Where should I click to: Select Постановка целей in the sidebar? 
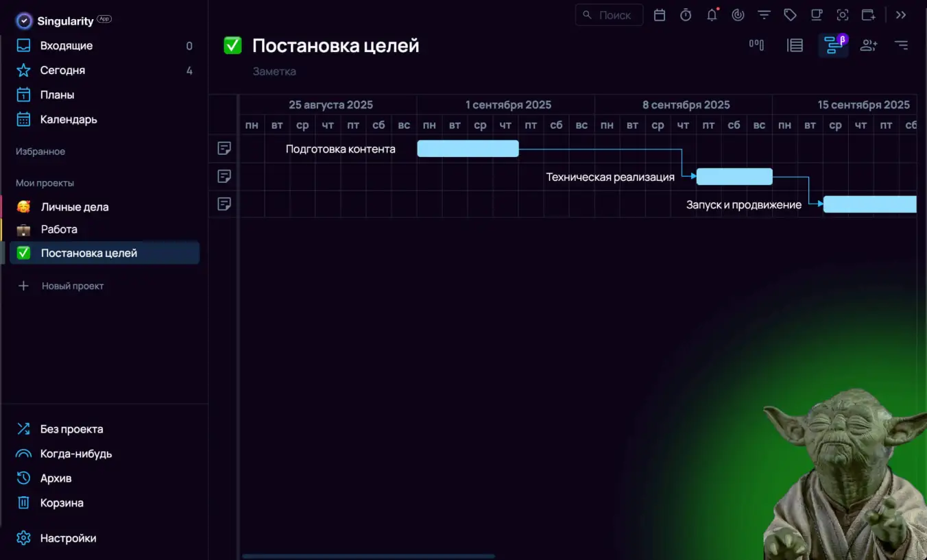(x=104, y=253)
